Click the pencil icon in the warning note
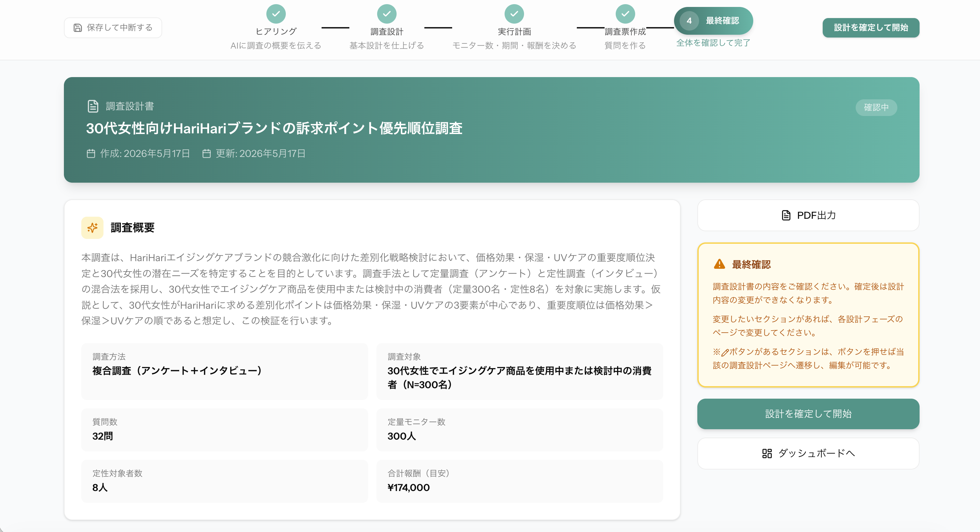Screen dimensions: 980x532 coord(725,352)
